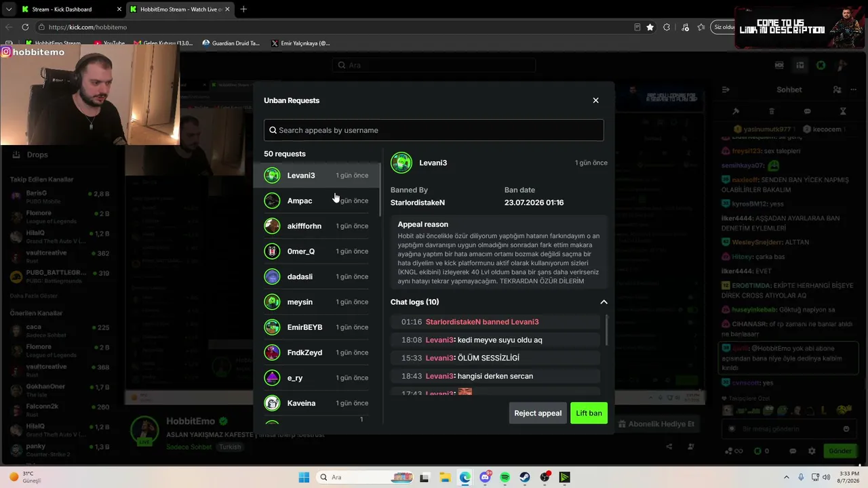Image resolution: width=868 pixels, height=488 pixels.
Task: Open the emoji picker in chat input
Action: click(846, 429)
